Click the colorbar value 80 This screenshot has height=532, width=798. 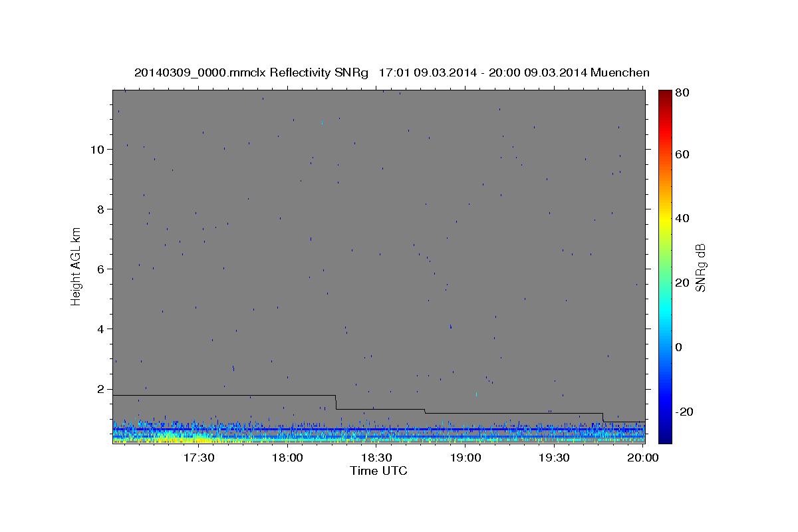coord(684,93)
